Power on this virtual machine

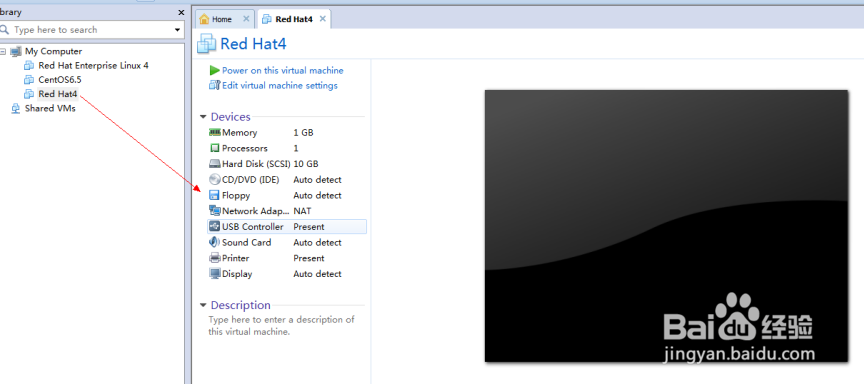pyautogui.click(x=283, y=71)
